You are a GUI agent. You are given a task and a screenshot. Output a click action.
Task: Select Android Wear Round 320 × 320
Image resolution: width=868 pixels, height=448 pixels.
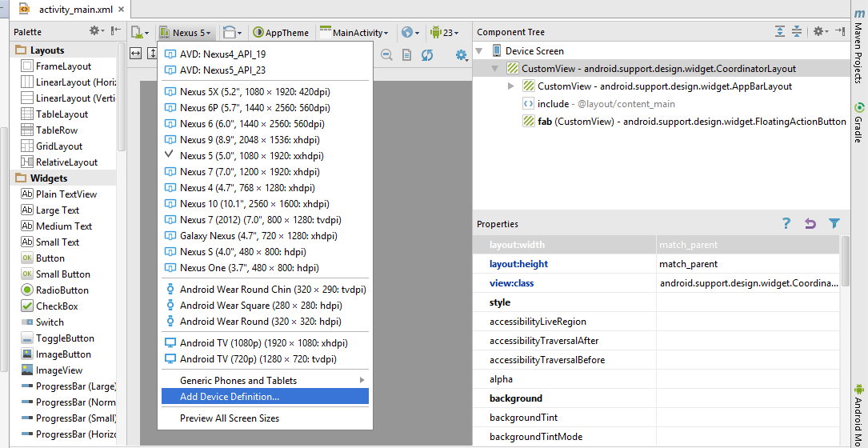tap(265, 321)
